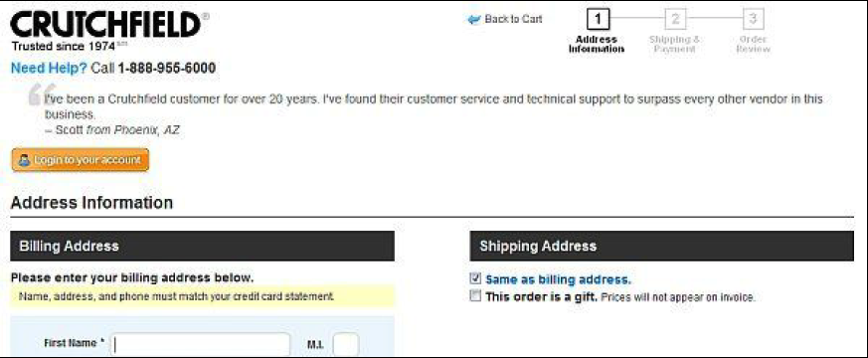Click the step 3 box icon

753,19
